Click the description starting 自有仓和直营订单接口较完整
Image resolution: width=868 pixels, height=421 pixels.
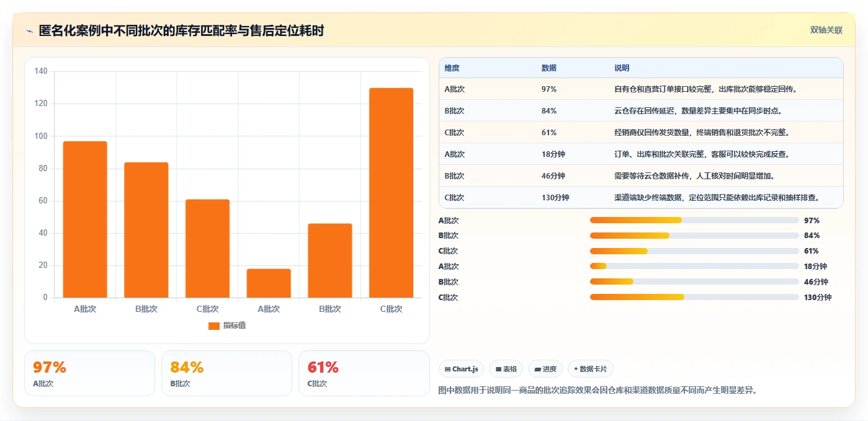click(706, 89)
